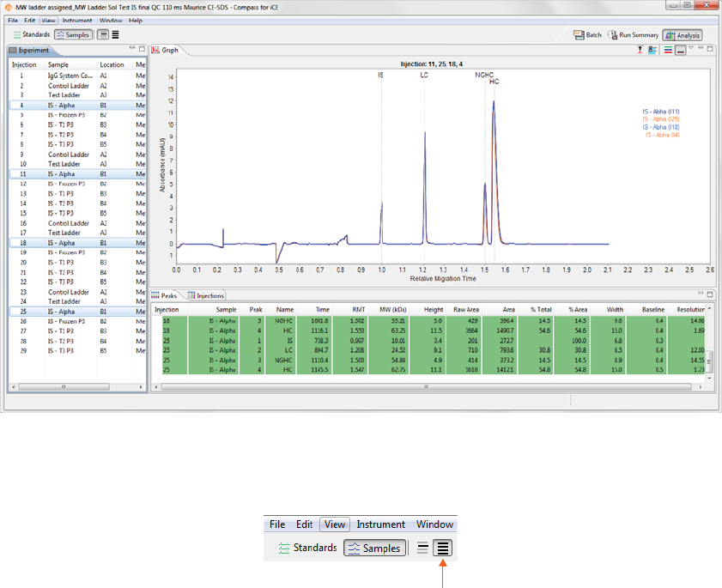Toggle overlay traces icon in Graph toolbar

[680, 51]
